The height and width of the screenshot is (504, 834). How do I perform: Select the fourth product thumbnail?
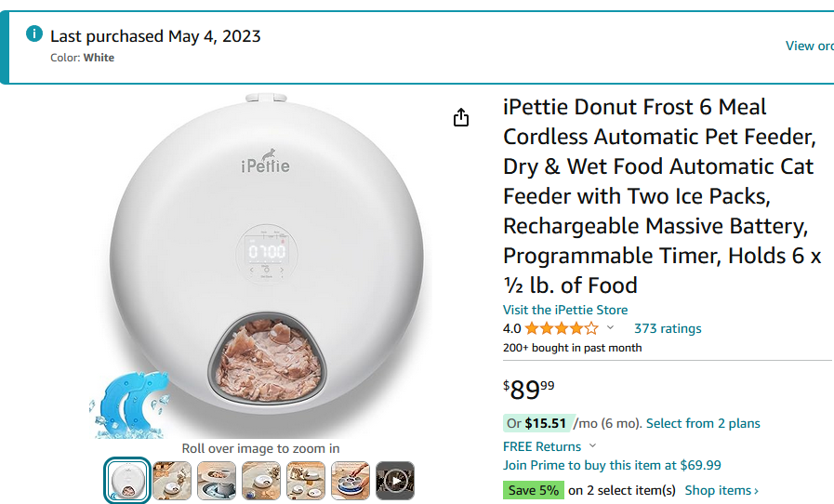(x=261, y=481)
